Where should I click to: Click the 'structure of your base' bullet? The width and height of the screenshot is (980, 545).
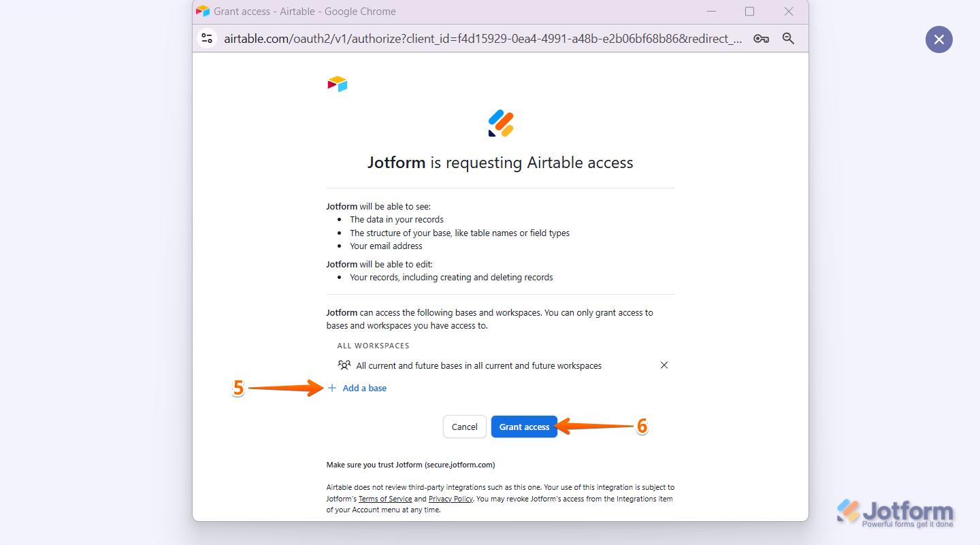pyautogui.click(x=460, y=233)
